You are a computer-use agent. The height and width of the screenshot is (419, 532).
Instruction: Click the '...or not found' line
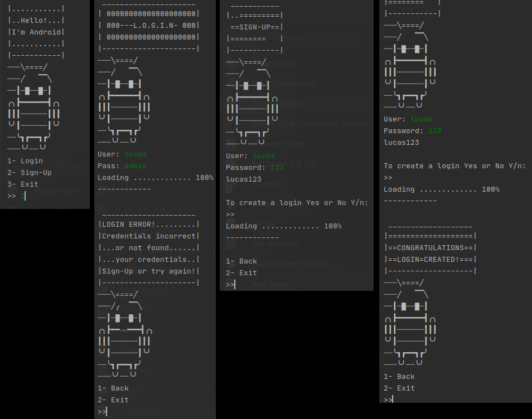tap(149, 248)
